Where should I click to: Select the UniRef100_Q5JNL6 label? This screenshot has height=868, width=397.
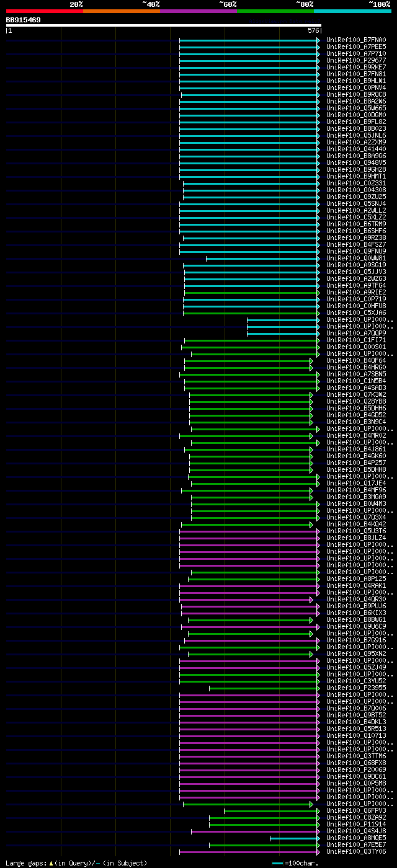point(356,136)
